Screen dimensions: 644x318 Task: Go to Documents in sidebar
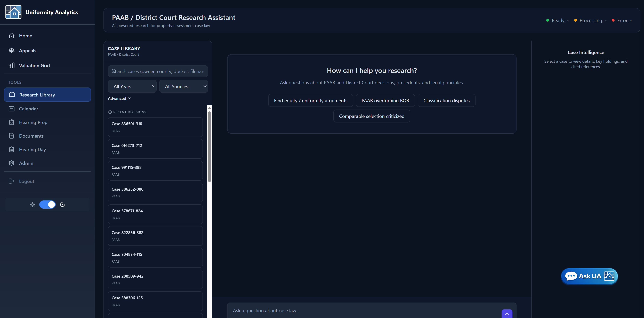pos(31,136)
